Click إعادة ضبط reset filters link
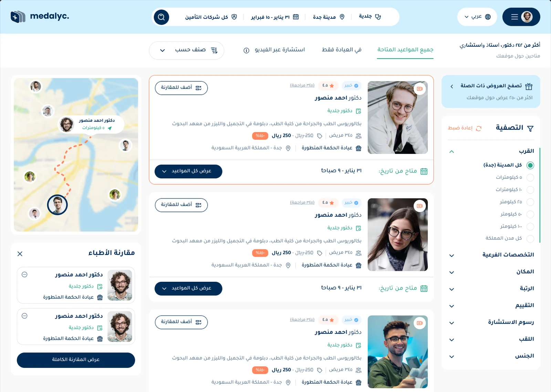The image size is (551, 392). (464, 128)
